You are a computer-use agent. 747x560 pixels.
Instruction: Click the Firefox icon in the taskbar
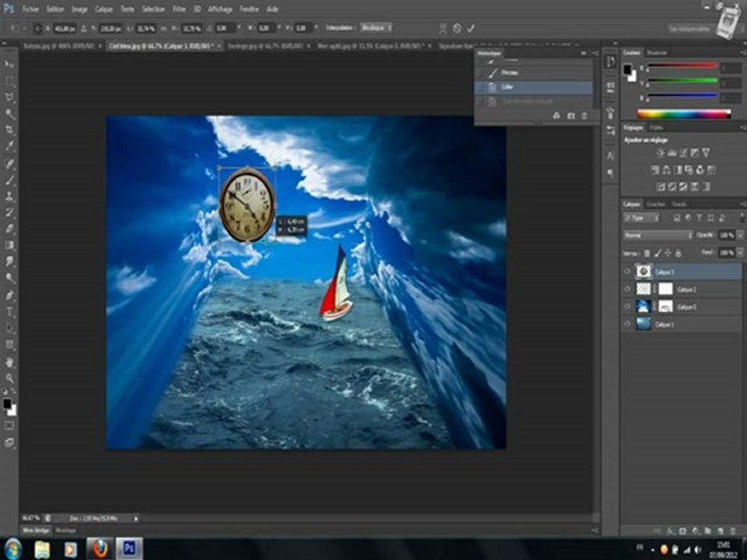[x=100, y=549]
